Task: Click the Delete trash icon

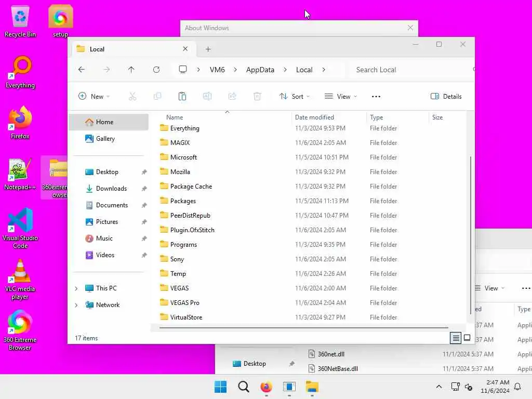Action: (257, 96)
